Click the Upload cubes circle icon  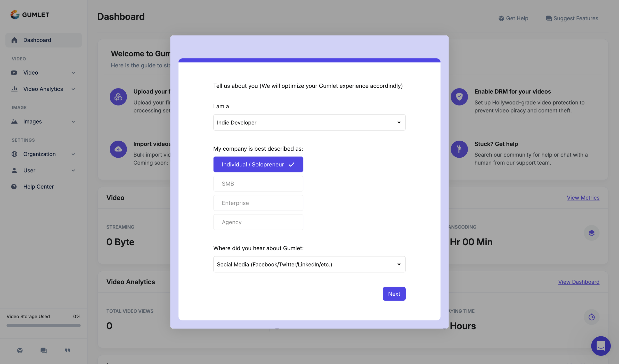(x=118, y=97)
